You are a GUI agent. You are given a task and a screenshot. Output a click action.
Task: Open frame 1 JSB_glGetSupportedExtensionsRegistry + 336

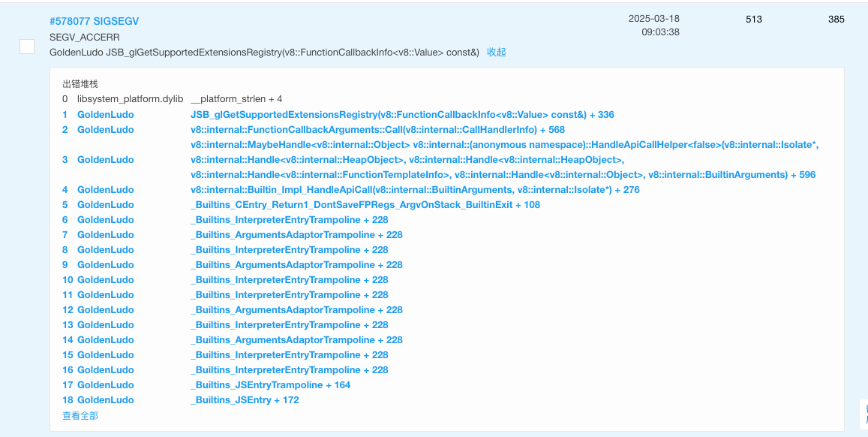tap(402, 115)
